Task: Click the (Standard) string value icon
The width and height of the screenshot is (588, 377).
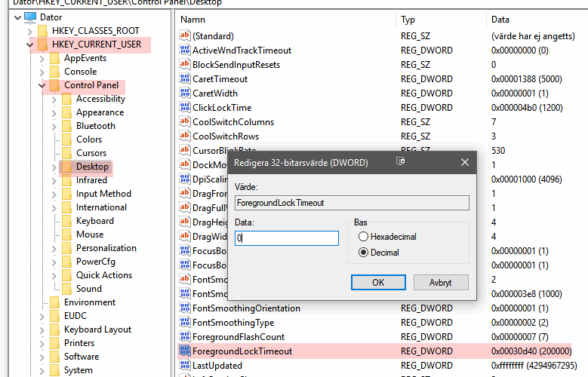Action: 185,36
